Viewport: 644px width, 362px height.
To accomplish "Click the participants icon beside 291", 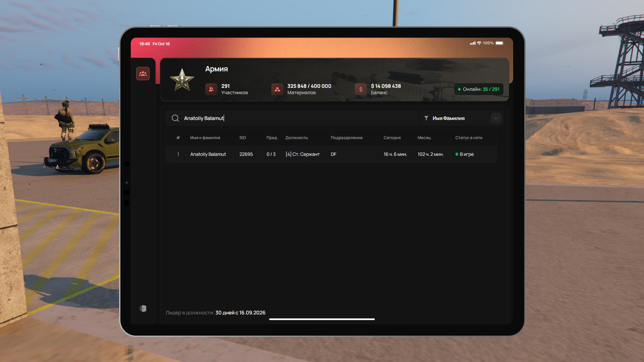I will click(x=211, y=89).
